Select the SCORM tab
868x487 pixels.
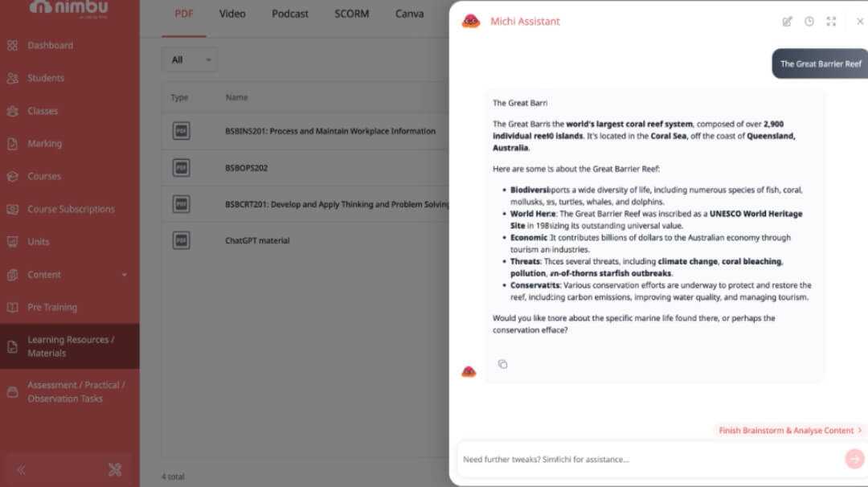(351, 14)
